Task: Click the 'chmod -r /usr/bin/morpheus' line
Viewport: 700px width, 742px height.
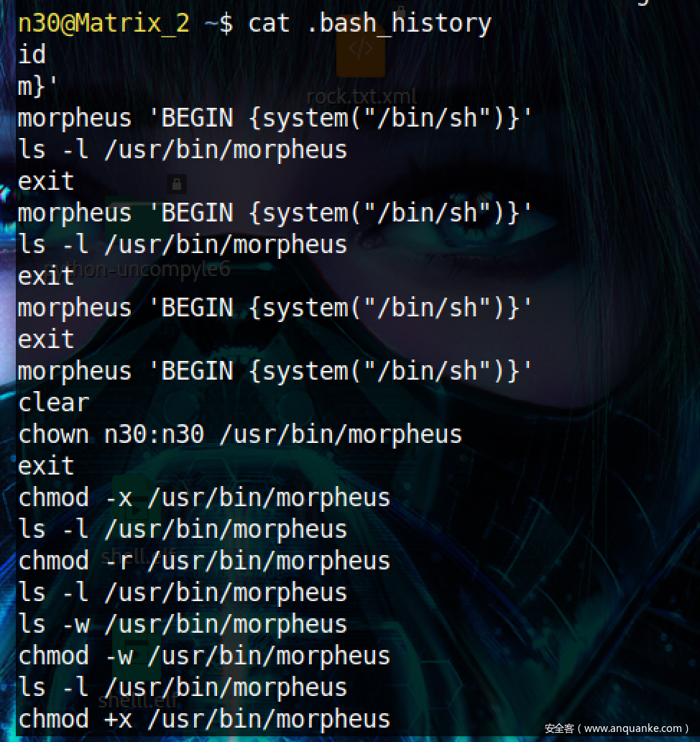Action: tap(204, 561)
